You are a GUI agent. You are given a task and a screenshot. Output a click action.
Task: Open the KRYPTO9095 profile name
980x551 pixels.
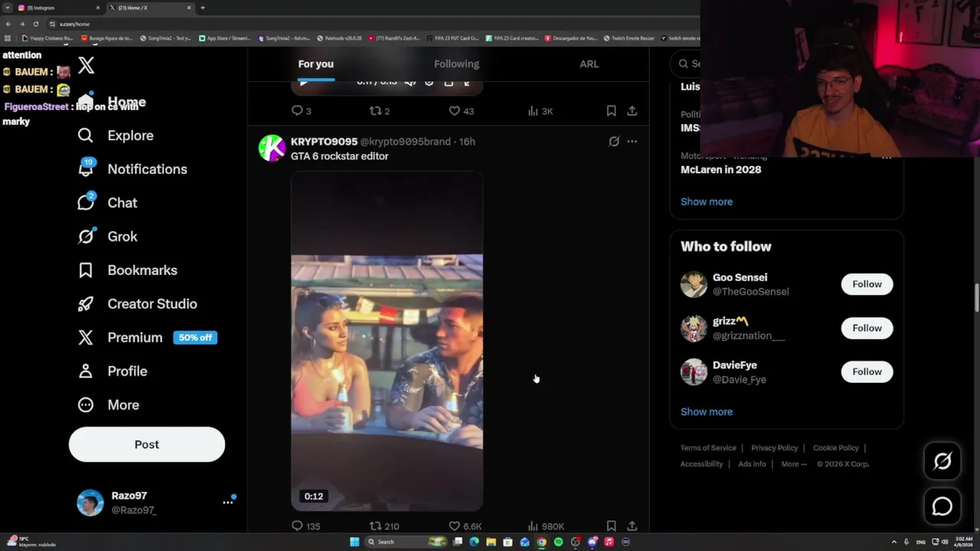[324, 142]
